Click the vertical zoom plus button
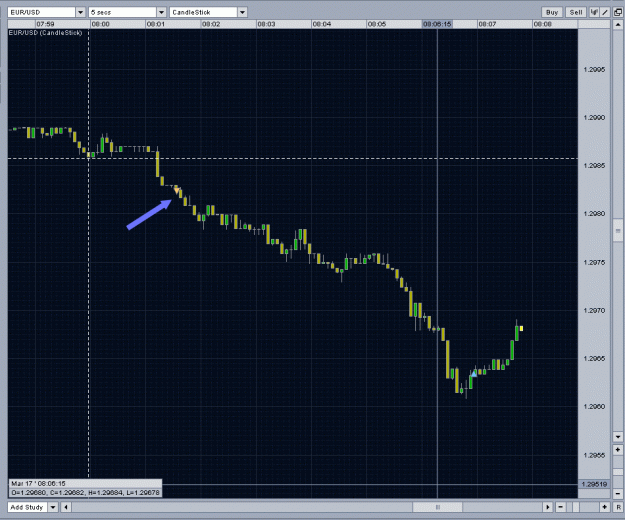The height and width of the screenshot is (520, 625). (618, 450)
